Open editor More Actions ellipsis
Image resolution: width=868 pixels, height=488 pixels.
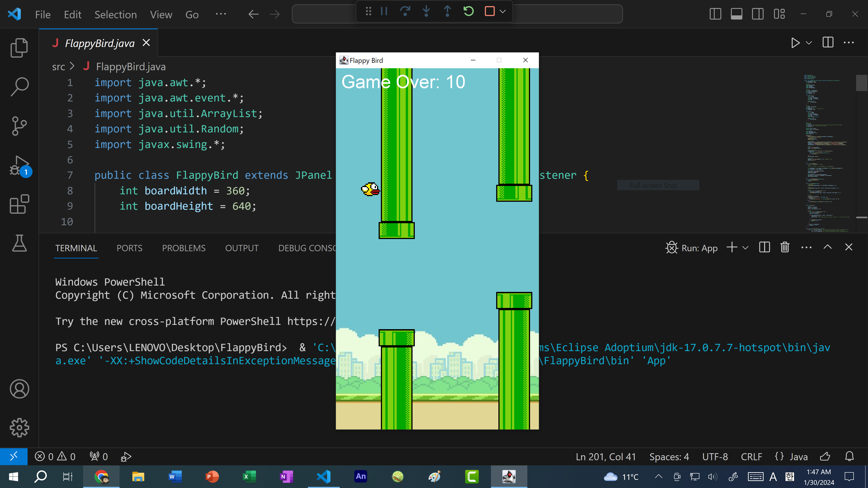[849, 43]
